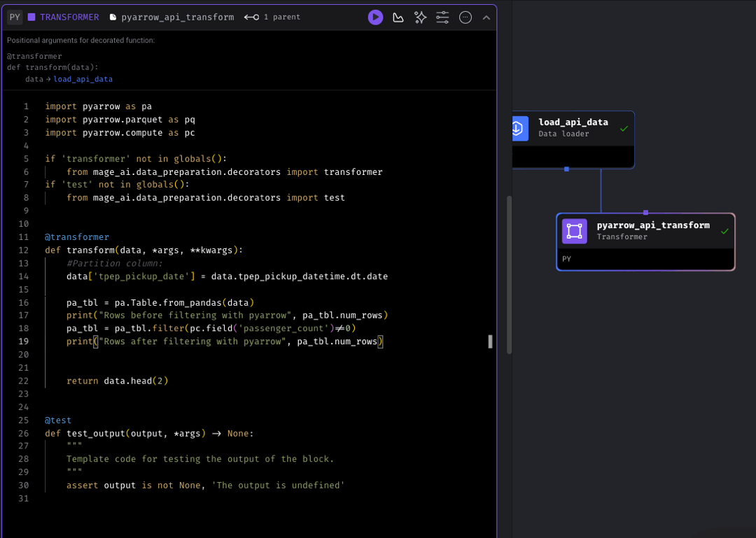The image size is (756, 538).
Task: Click the 'assert output is not None' line
Action: 205,486
